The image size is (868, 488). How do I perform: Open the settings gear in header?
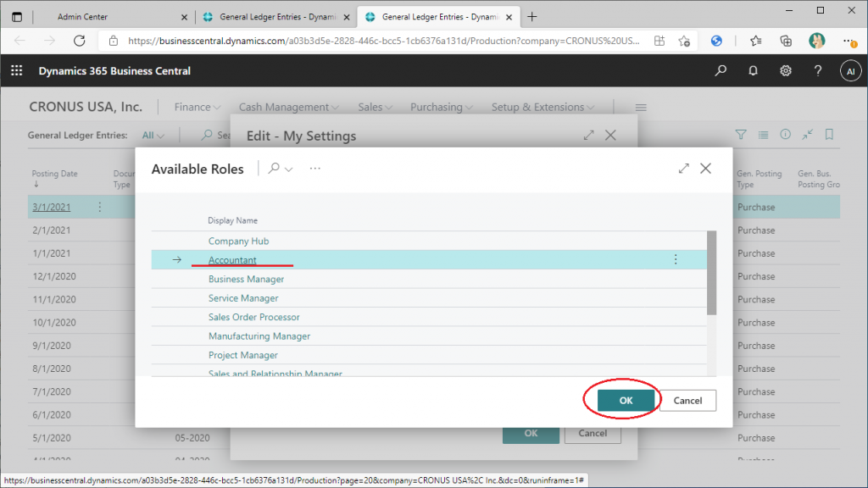(786, 71)
